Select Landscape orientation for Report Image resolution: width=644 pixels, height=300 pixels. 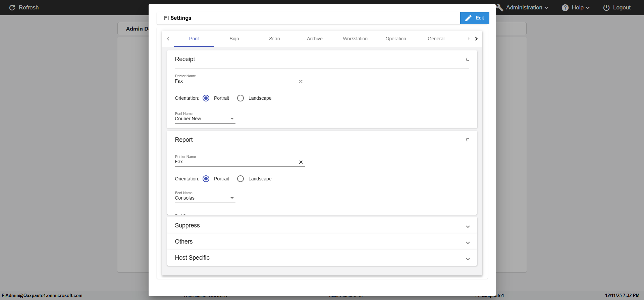[240, 179]
